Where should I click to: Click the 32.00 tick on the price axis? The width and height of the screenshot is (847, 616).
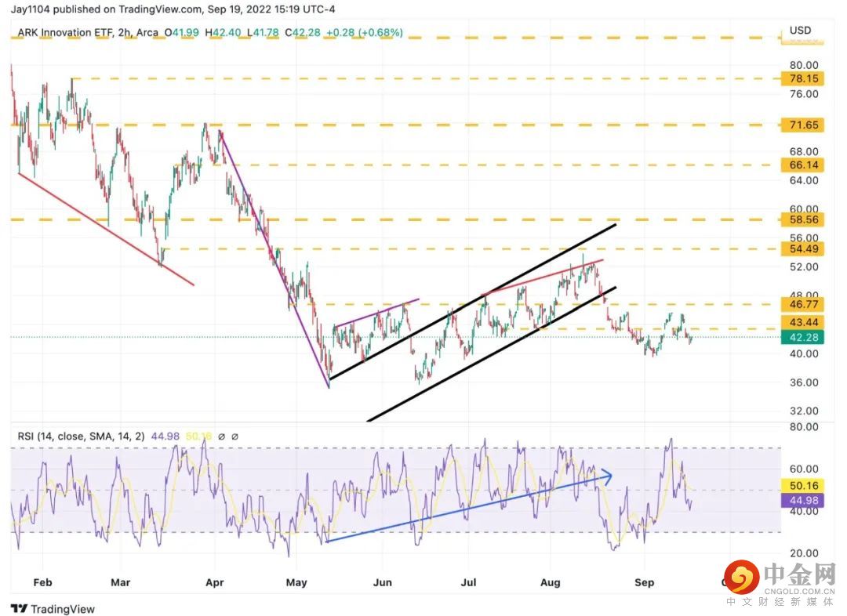click(804, 411)
